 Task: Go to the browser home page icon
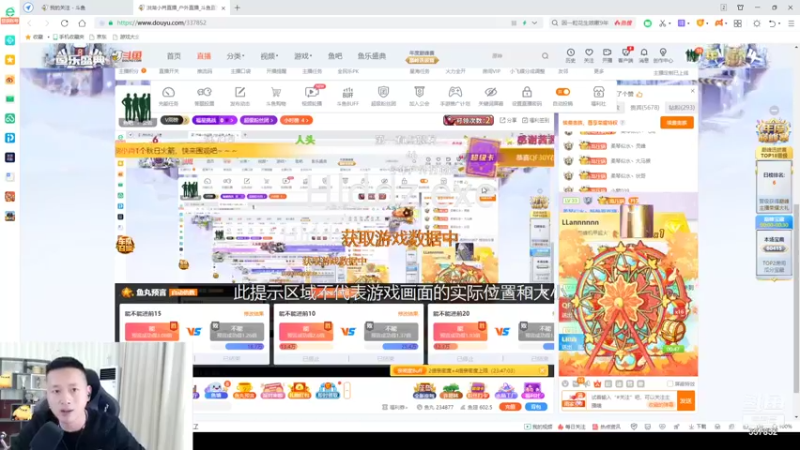click(x=82, y=23)
